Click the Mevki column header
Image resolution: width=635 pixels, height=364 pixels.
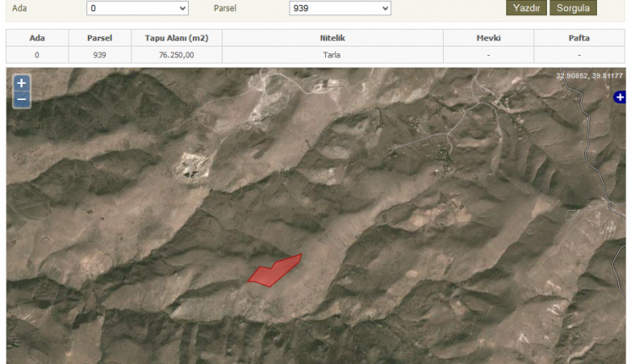[x=489, y=38]
